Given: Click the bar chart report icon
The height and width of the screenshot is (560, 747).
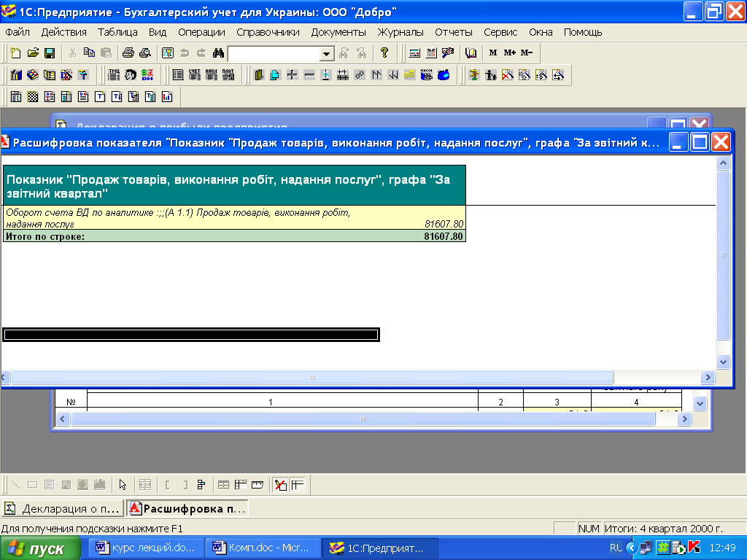Looking at the screenshot, I should (167, 97).
